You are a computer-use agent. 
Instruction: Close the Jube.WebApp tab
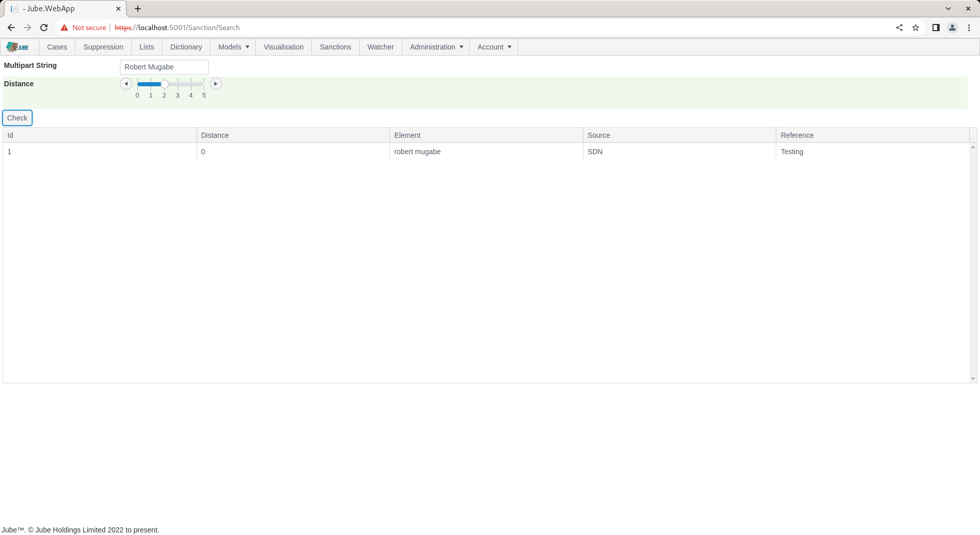pos(118,9)
